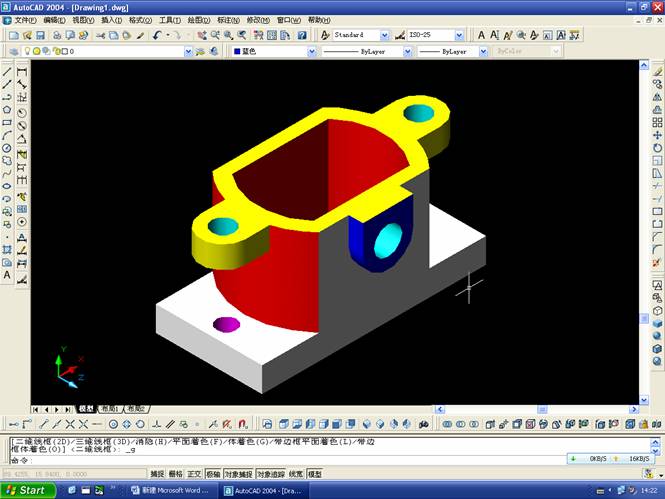The height and width of the screenshot is (499, 665).
Task: Select the Polygon draw tool
Action: coord(7,109)
